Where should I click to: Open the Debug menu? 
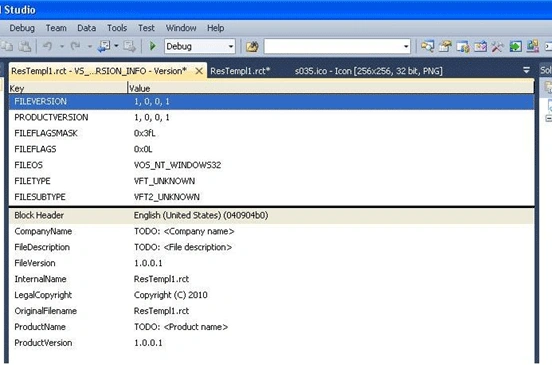(22, 28)
